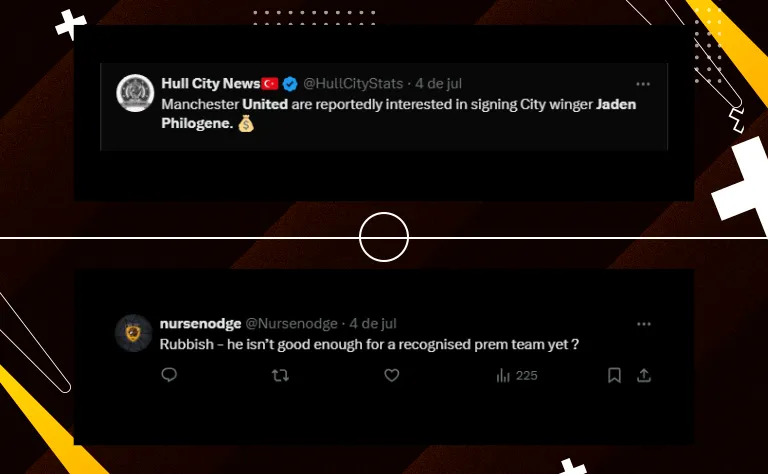This screenshot has height=474, width=768.
Task: Open more options on Hull City News tweet
Action: tap(643, 84)
